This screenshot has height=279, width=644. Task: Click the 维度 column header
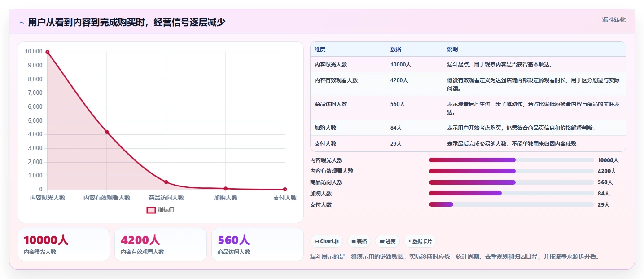pyautogui.click(x=320, y=49)
